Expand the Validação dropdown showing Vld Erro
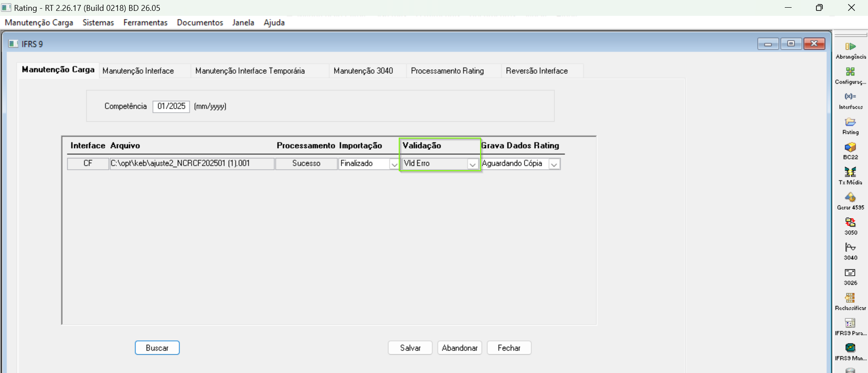Image resolution: width=868 pixels, height=373 pixels. click(472, 164)
